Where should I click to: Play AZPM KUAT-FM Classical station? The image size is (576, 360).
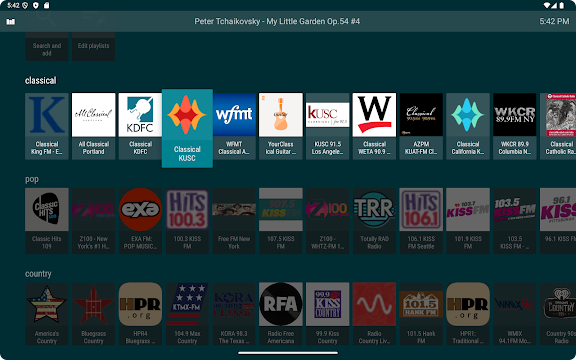421,126
